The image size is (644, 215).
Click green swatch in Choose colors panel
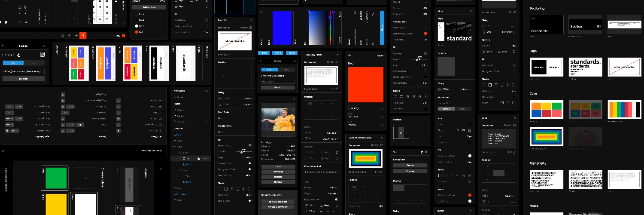pos(56,178)
